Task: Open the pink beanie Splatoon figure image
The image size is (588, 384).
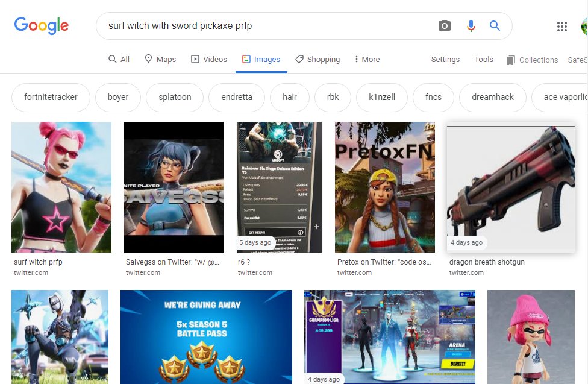Action: pos(531,337)
